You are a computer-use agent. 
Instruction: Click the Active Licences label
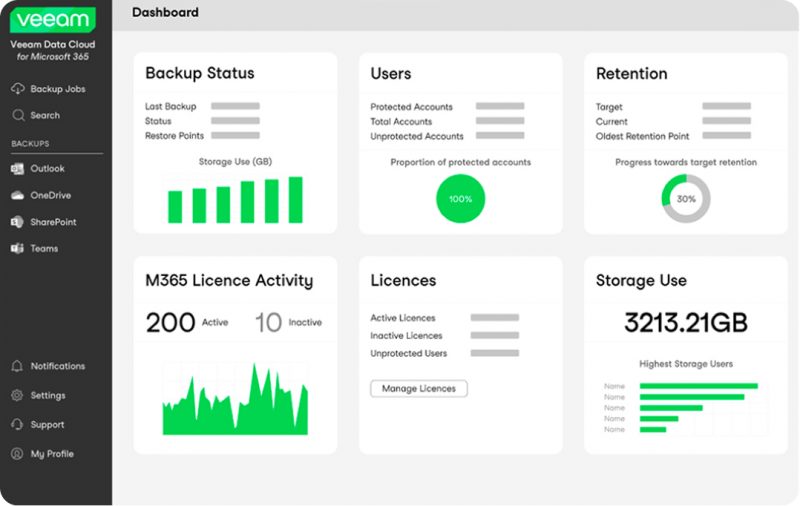coord(403,318)
